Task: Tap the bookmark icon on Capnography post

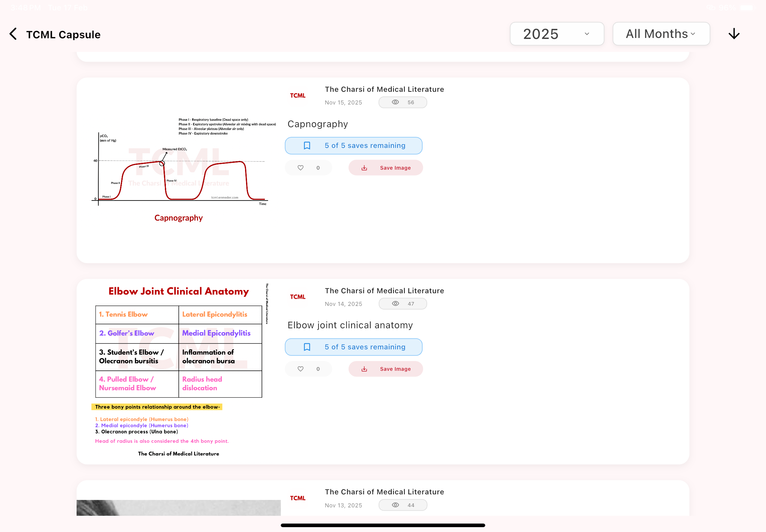Action: (307, 146)
